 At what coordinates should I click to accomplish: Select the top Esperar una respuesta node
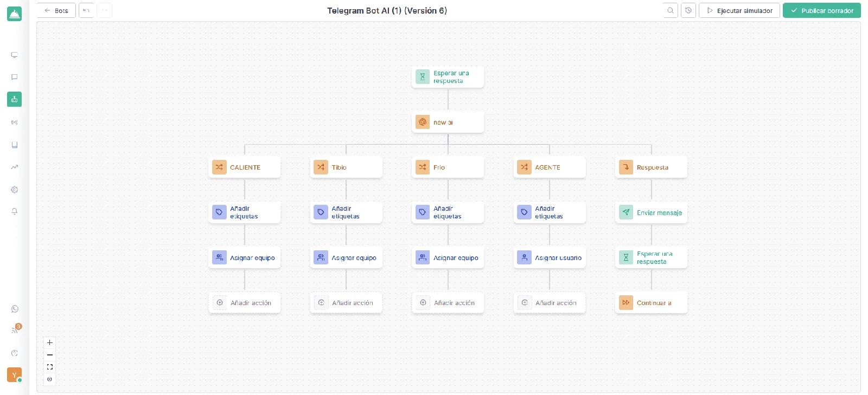pos(448,77)
